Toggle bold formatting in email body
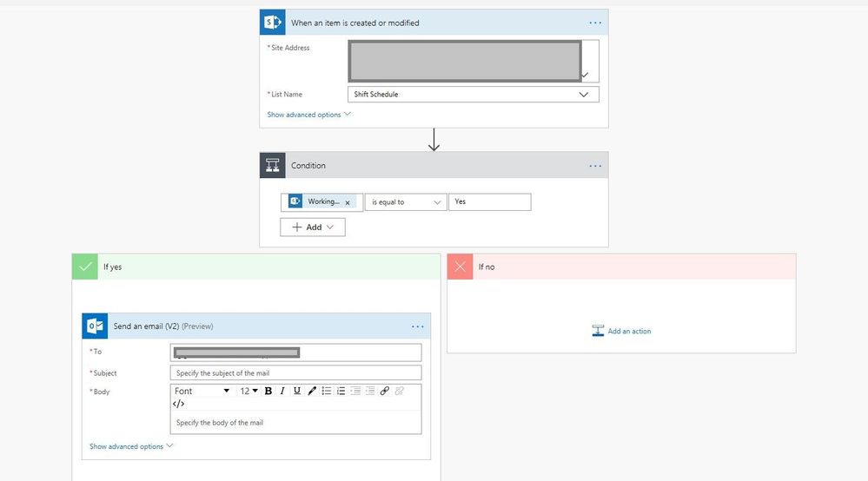Viewport: 868px width, 481px height. (268, 391)
